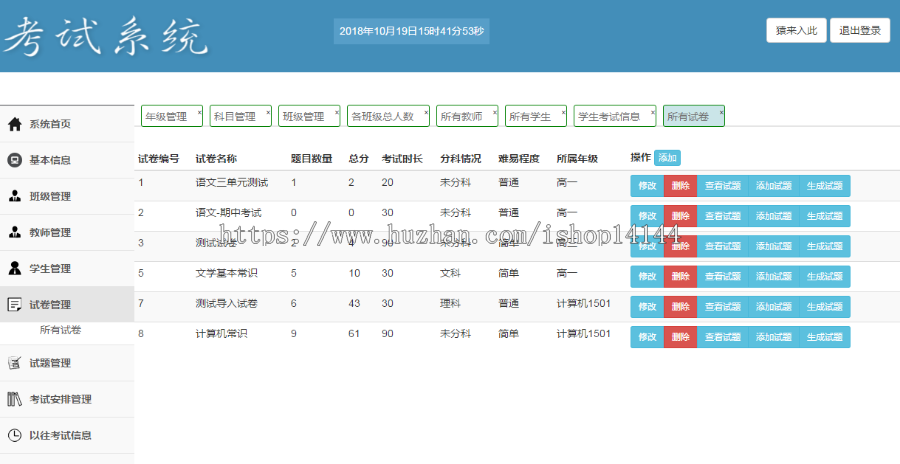Click the 考试安排管理 books icon
900x464 pixels.
[x=15, y=399]
